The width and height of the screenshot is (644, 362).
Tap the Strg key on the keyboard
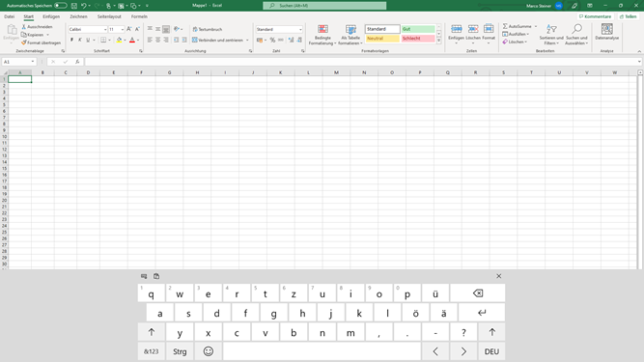pyautogui.click(x=180, y=351)
